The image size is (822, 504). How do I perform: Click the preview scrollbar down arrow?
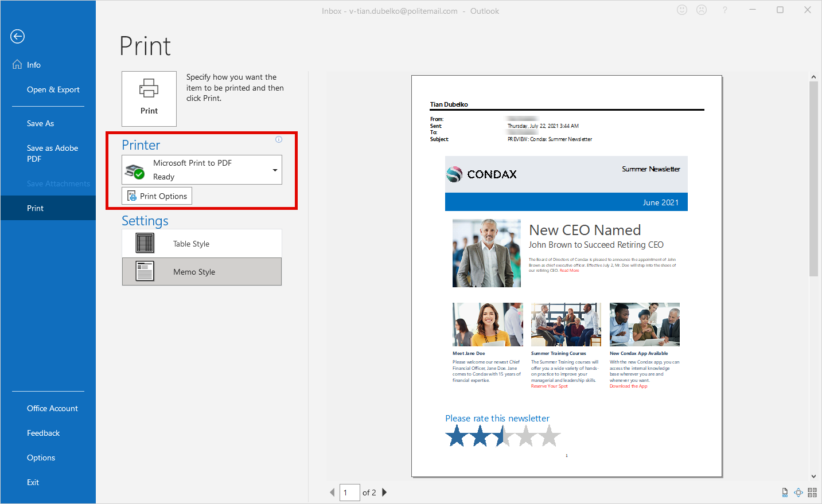pyautogui.click(x=813, y=476)
